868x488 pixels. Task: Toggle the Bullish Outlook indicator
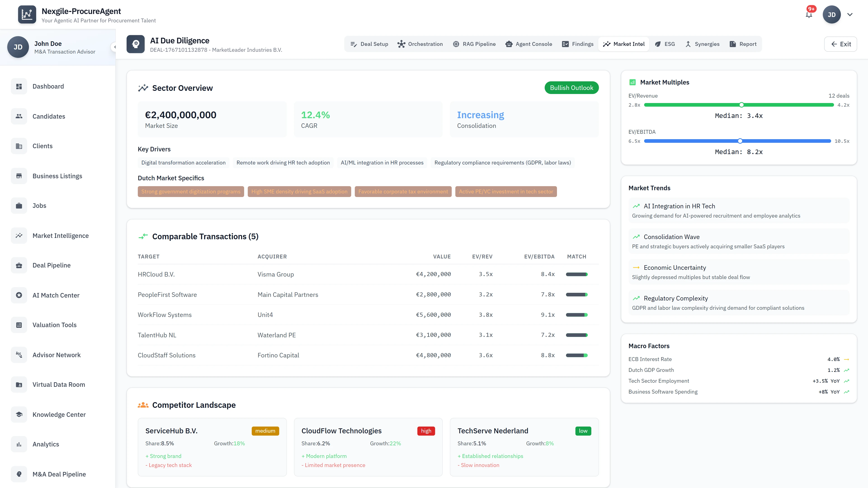point(571,88)
